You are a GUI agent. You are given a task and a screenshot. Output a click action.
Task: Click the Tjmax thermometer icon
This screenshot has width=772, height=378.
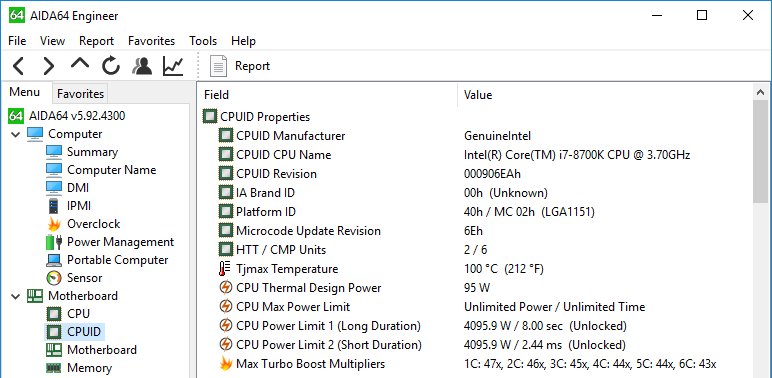[x=225, y=269]
